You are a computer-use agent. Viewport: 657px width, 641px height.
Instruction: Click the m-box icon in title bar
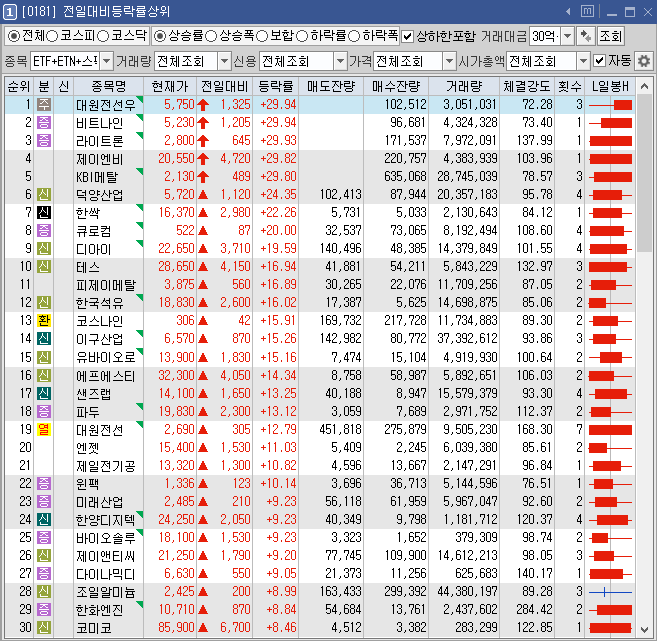point(587,11)
